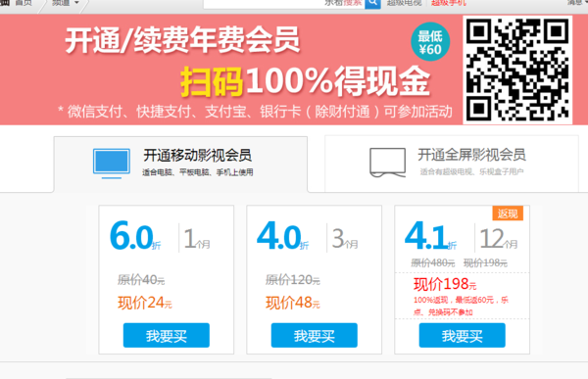Open the red 超级手机 link
588x379 pixels.
449,3
